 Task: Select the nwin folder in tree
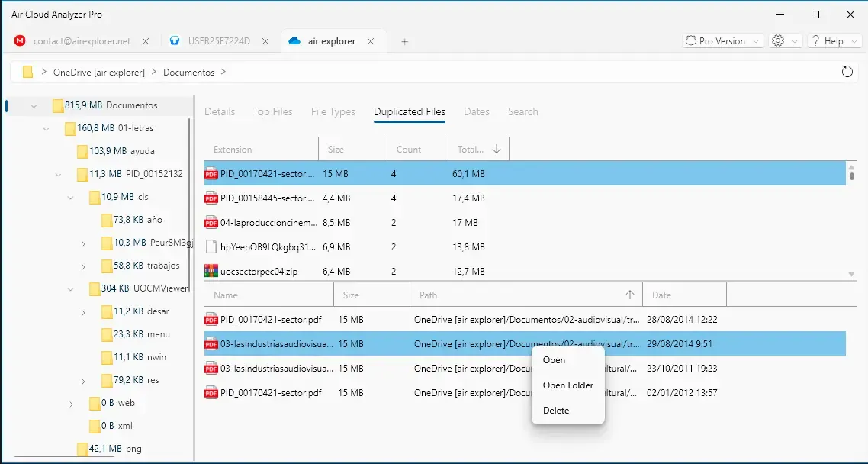point(134,357)
